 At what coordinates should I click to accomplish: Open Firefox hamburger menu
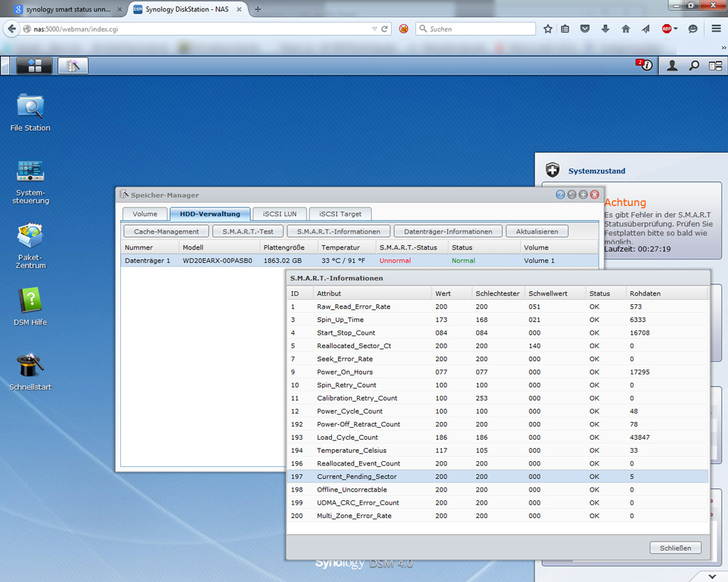click(717, 28)
